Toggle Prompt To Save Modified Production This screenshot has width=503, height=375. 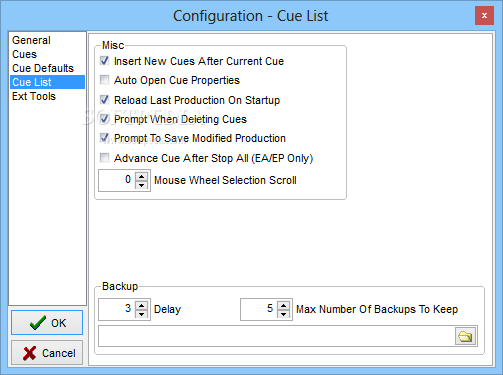pyautogui.click(x=105, y=138)
